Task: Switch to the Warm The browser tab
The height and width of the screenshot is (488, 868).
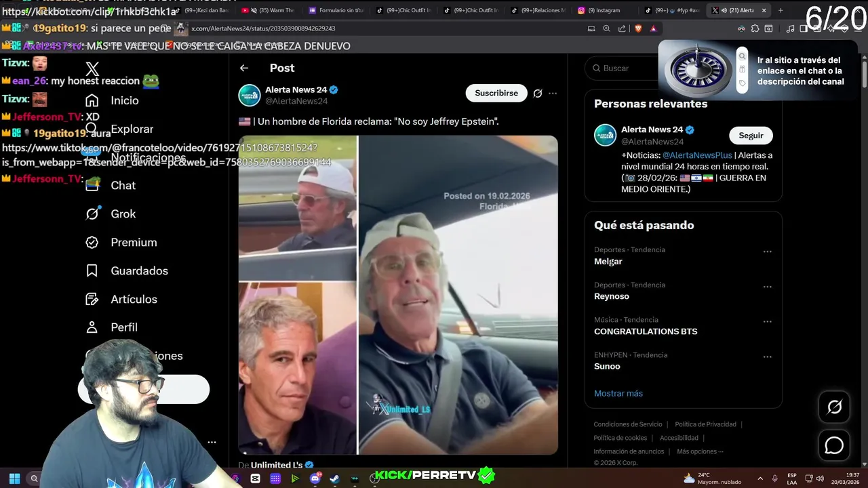Action: click(268, 10)
